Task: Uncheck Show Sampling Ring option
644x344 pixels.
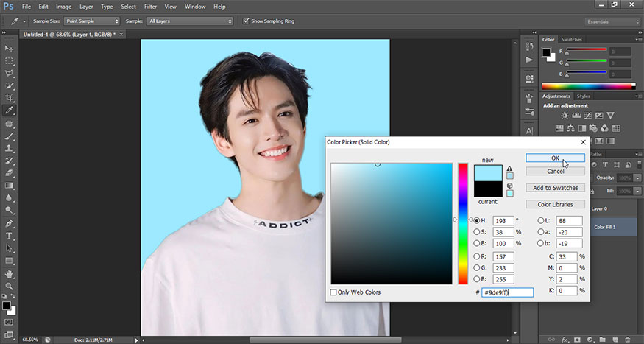Action: tap(246, 21)
